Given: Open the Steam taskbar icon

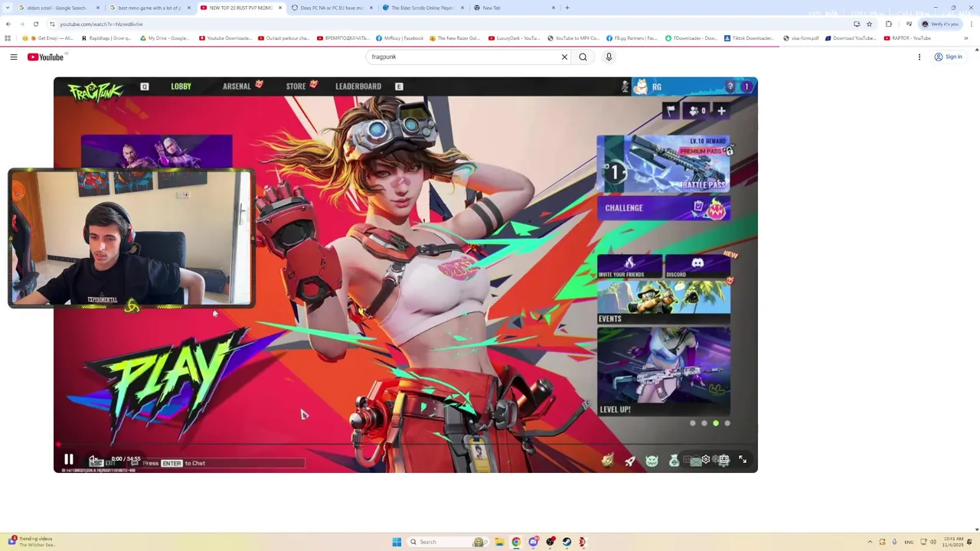Looking at the screenshot, I should (567, 542).
